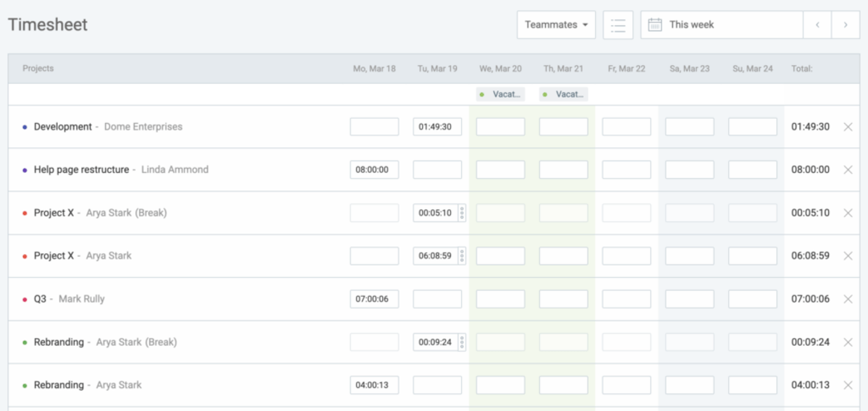Click the Tuesday 01:49:30 Development time field

[x=437, y=127]
